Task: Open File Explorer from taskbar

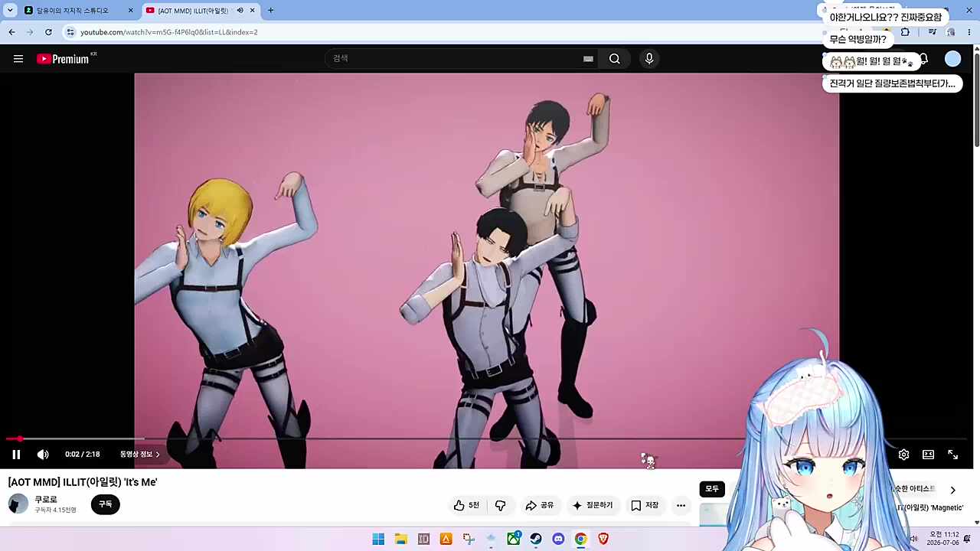Action: (x=400, y=539)
